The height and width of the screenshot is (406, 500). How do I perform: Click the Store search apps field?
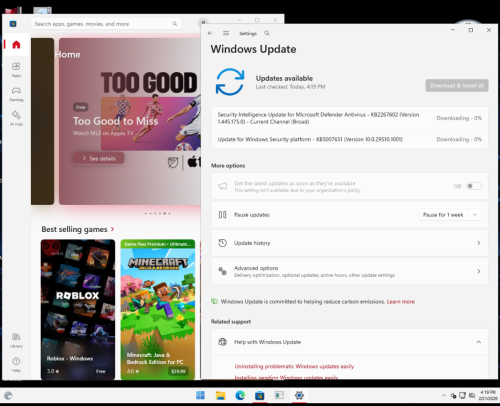click(x=106, y=24)
